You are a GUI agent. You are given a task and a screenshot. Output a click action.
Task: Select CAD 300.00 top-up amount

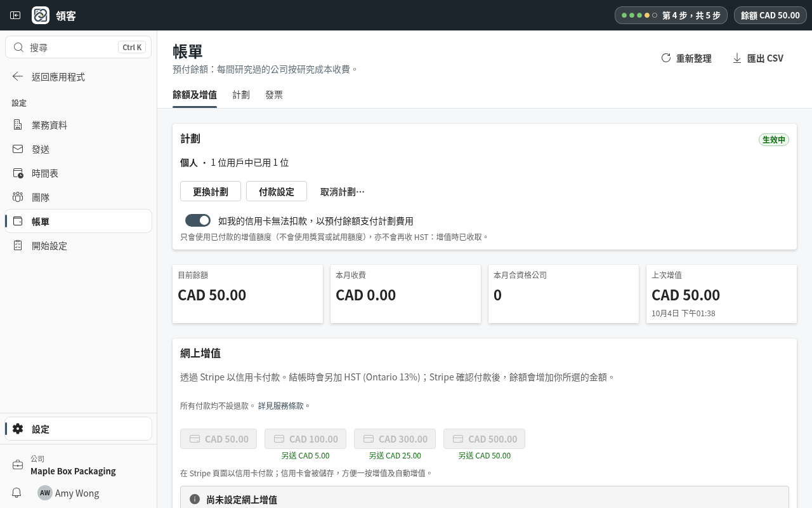click(395, 439)
